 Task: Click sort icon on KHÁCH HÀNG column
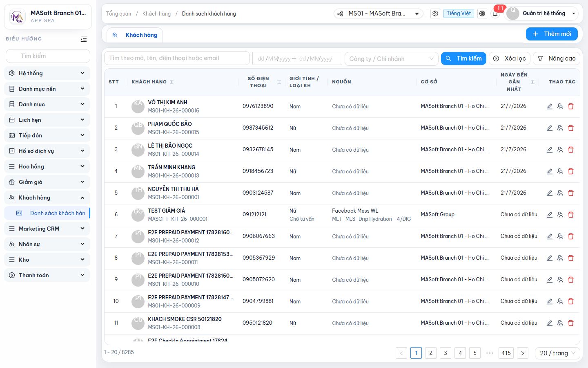[171, 82]
